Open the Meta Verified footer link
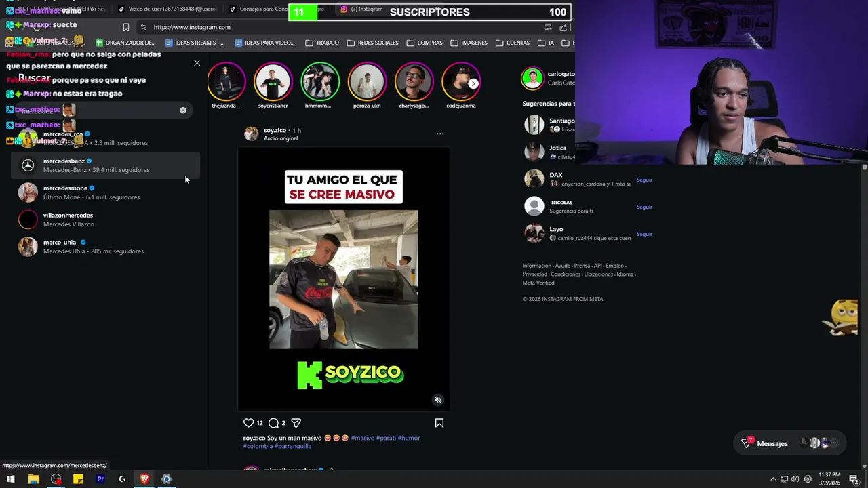Viewport: 868px width, 488px height. 538,283
